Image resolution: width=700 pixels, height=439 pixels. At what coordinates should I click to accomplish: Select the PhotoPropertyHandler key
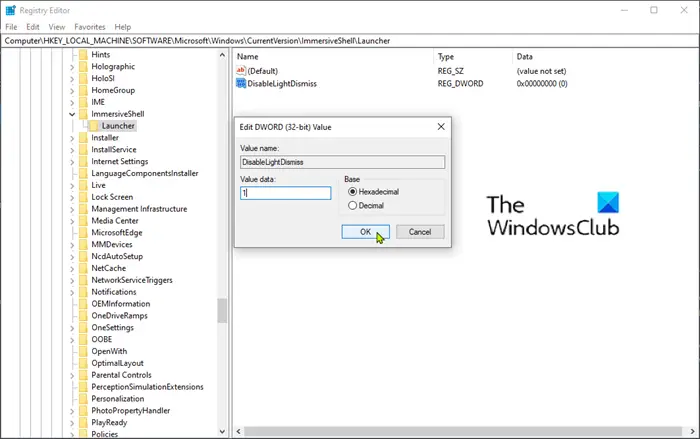point(130,410)
